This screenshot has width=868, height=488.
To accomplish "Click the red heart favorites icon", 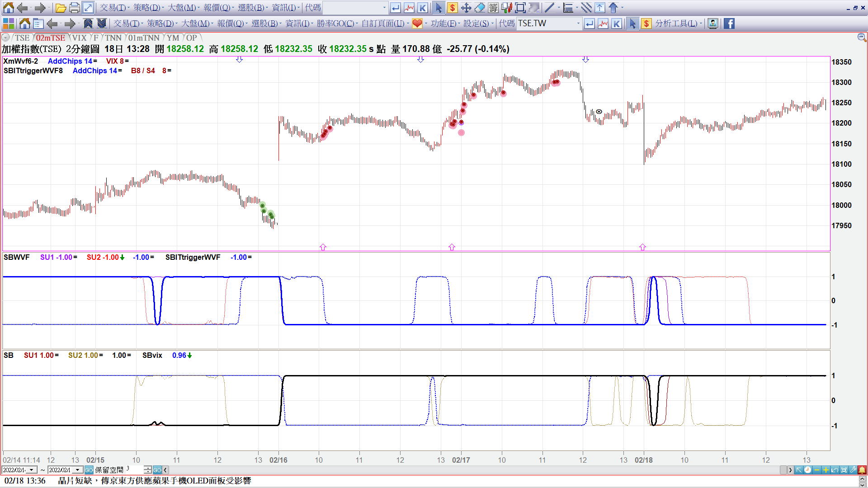I will [x=417, y=23].
